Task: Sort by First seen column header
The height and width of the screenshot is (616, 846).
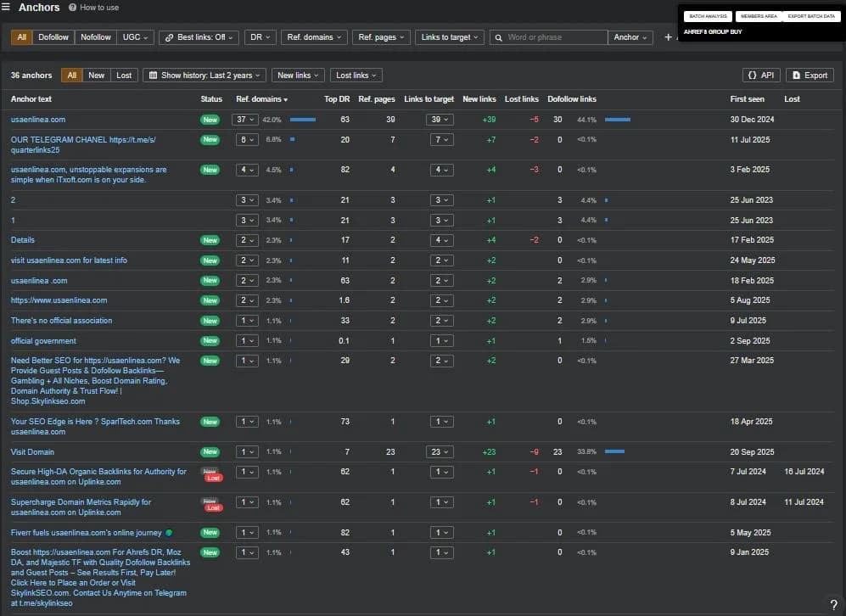Action: (747, 99)
